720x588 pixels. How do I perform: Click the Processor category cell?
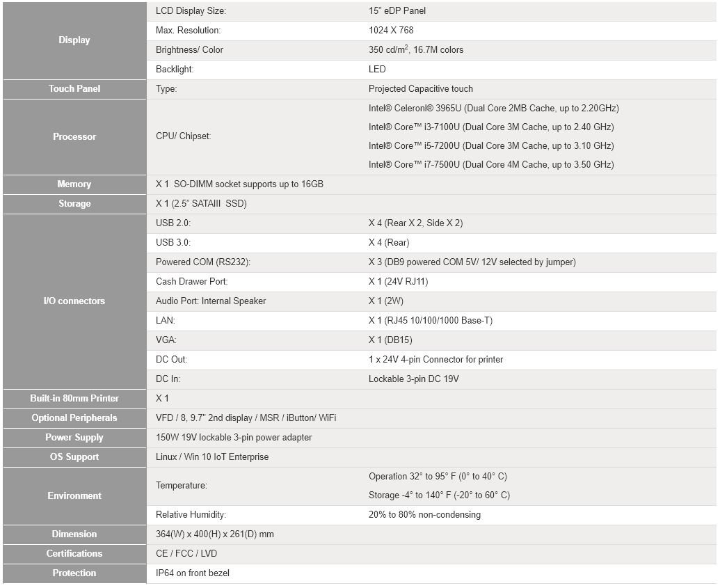point(74,136)
